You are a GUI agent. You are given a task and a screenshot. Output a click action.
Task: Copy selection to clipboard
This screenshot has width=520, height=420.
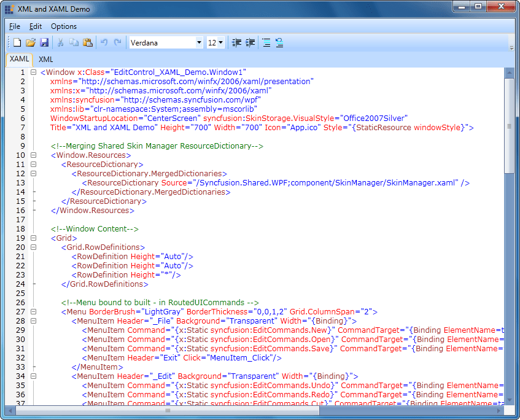point(74,42)
